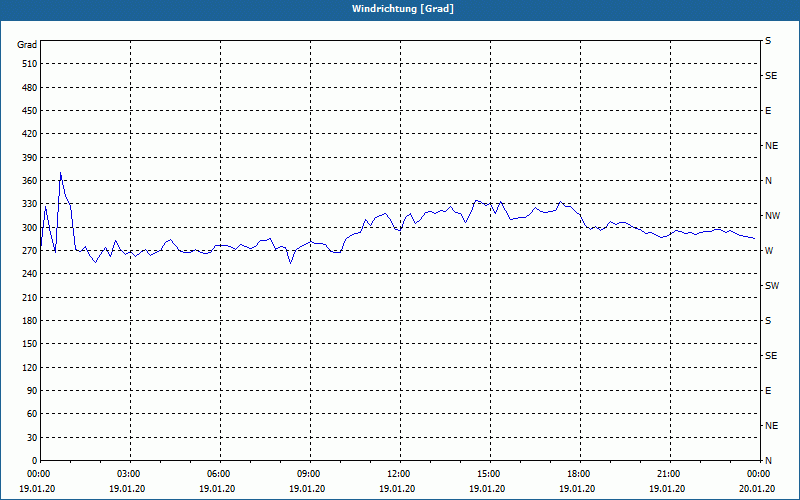This screenshot has height=500, width=800.
Task: Click the 360 y-axis tick label
Action: (x=30, y=181)
